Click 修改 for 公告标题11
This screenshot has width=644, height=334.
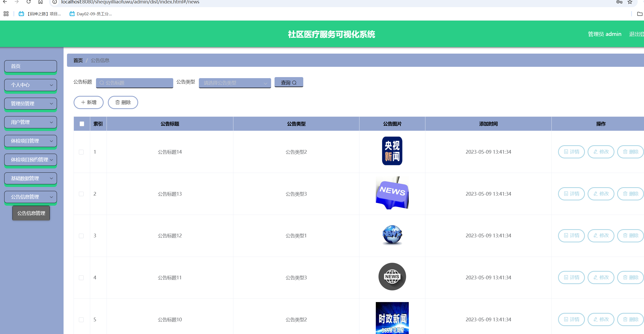click(601, 277)
